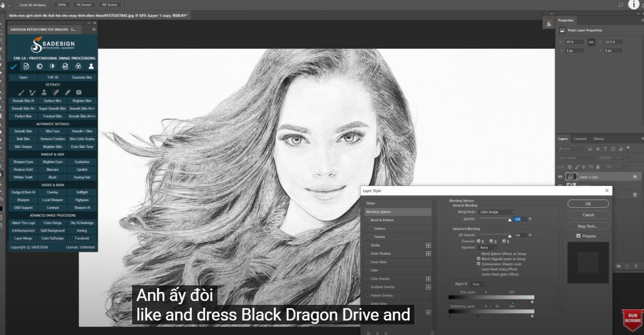
Task: Click the Width 40 in field
Action: [x=575, y=42]
